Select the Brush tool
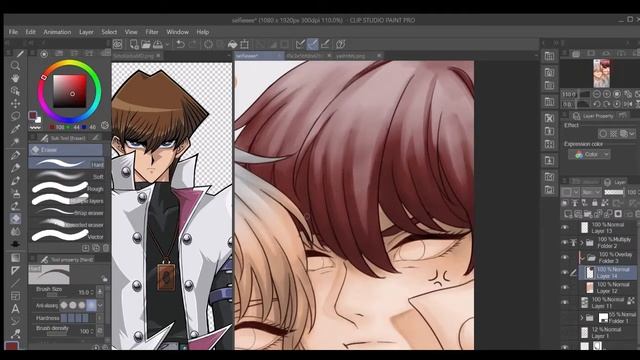Viewport: 640px width, 360px height. 15,181
